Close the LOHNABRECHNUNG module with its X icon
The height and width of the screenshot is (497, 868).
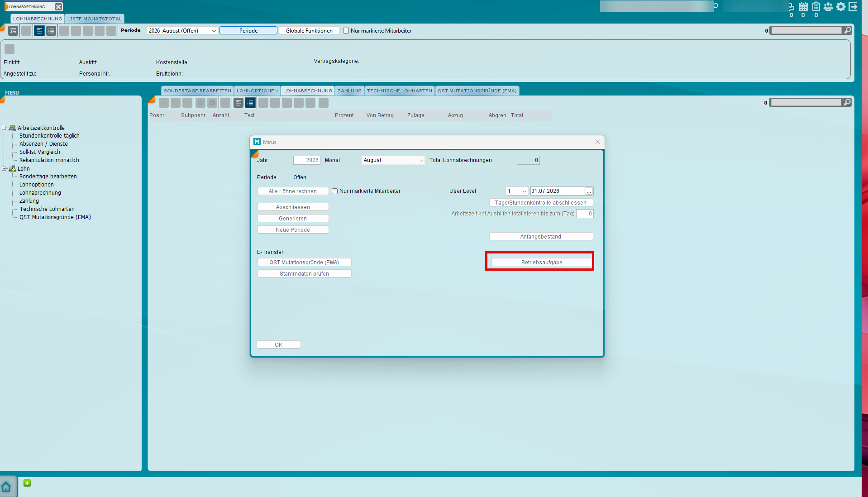click(58, 7)
